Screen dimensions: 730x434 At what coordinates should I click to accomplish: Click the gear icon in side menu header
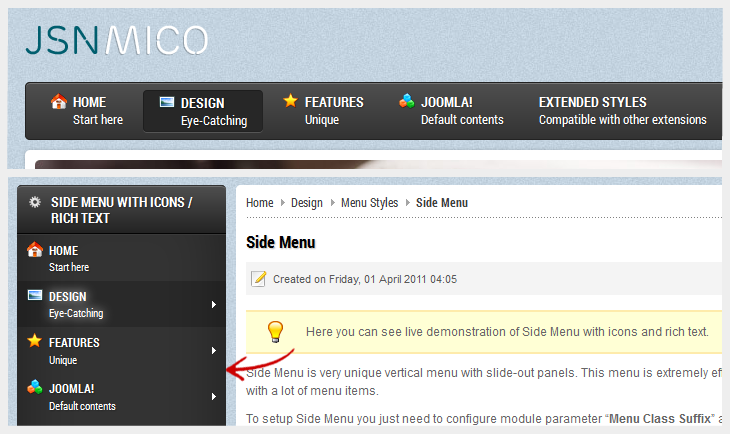35,202
